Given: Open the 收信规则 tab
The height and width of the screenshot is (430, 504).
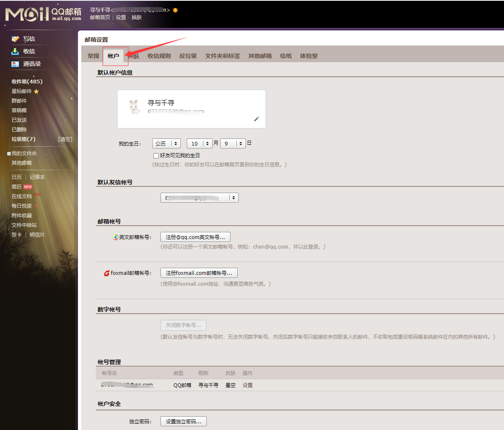Looking at the screenshot, I should point(159,56).
